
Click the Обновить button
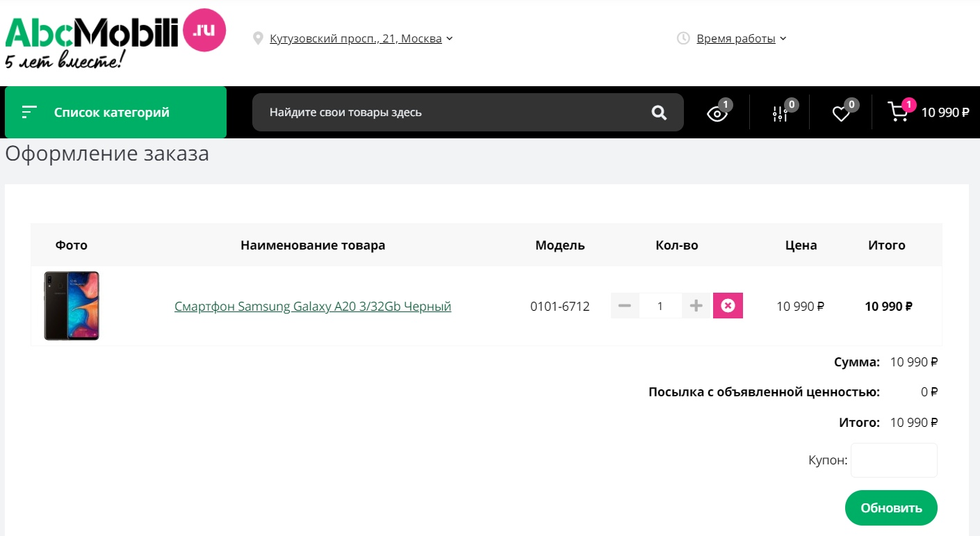[x=891, y=508]
